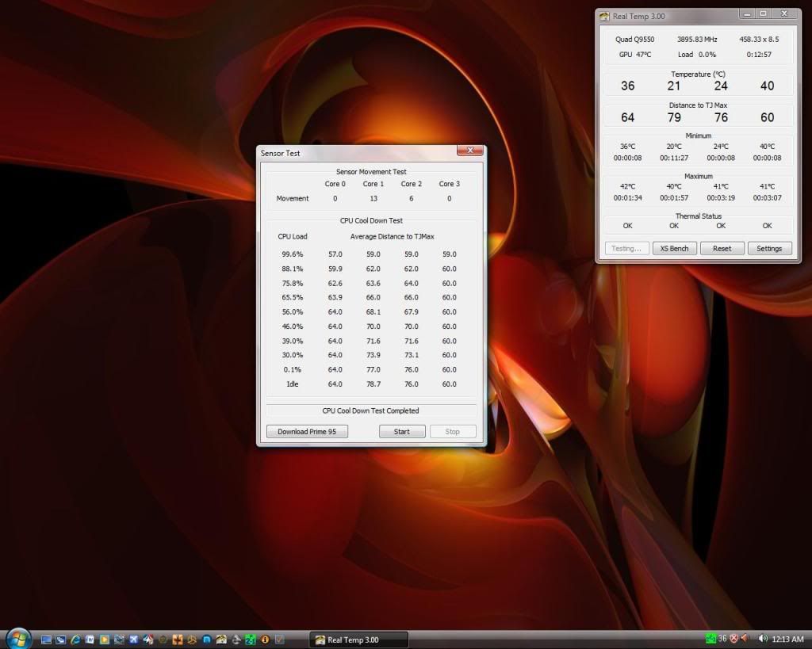Click the red X status icon in the tray
This screenshot has height=649, width=812.
pyautogui.click(x=734, y=639)
